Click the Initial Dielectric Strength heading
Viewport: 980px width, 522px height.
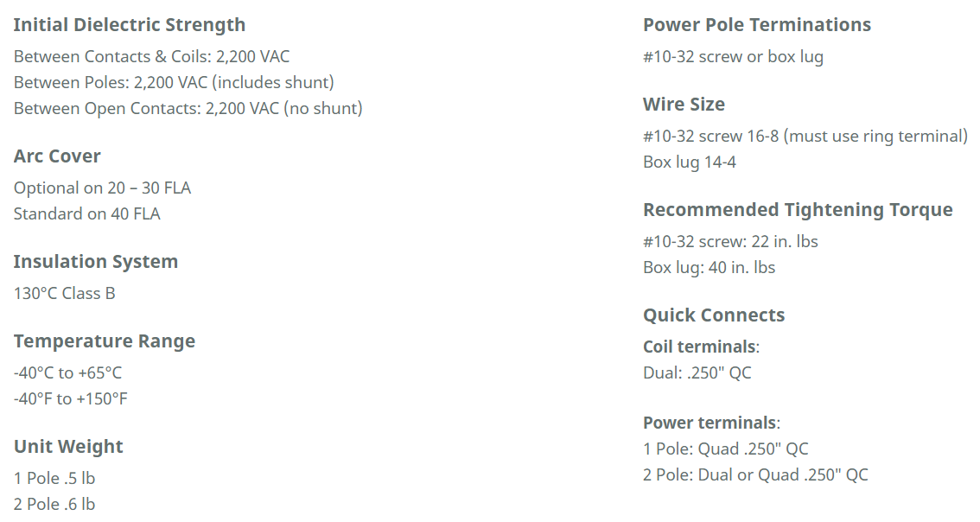click(130, 25)
